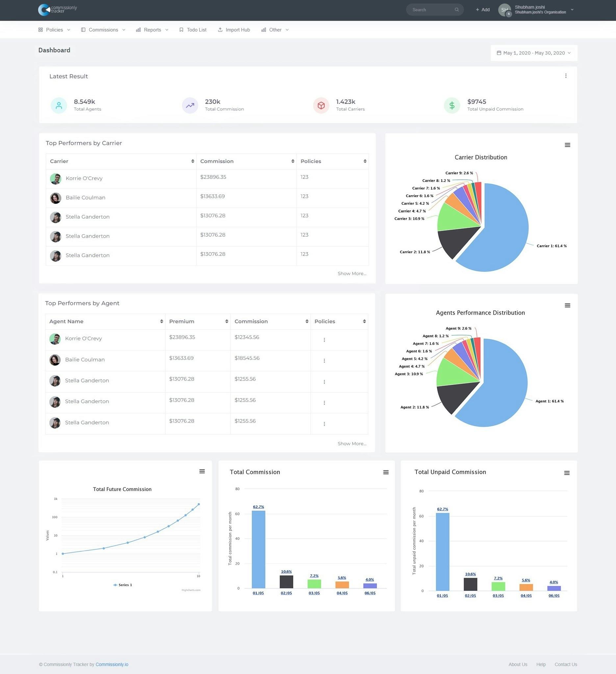Open the Commissions menu
The width and height of the screenshot is (616, 674).
tap(103, 30)
